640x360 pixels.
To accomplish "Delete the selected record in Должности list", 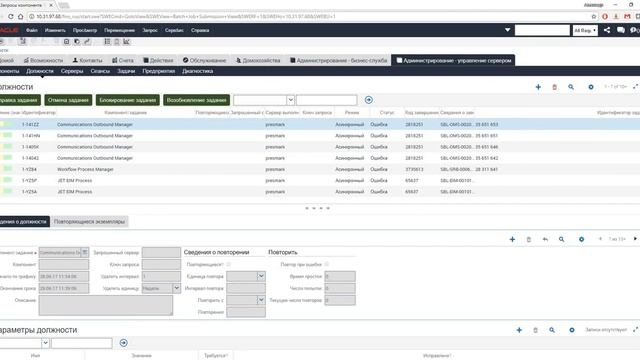I will [554, 87].
